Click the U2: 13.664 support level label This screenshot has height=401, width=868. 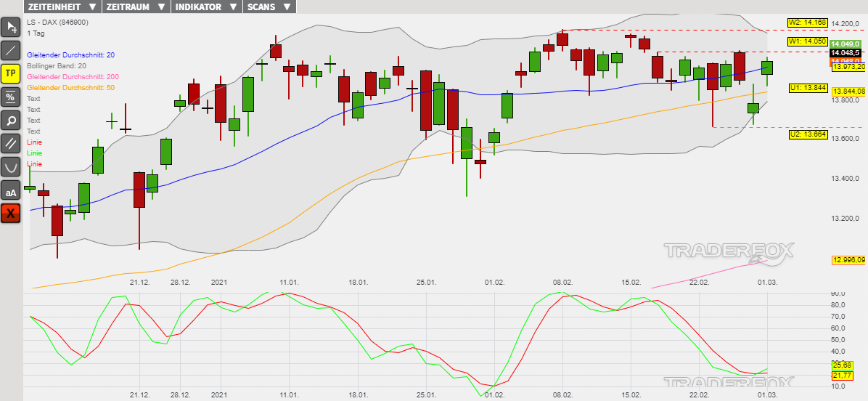click(x=808, y=134)
